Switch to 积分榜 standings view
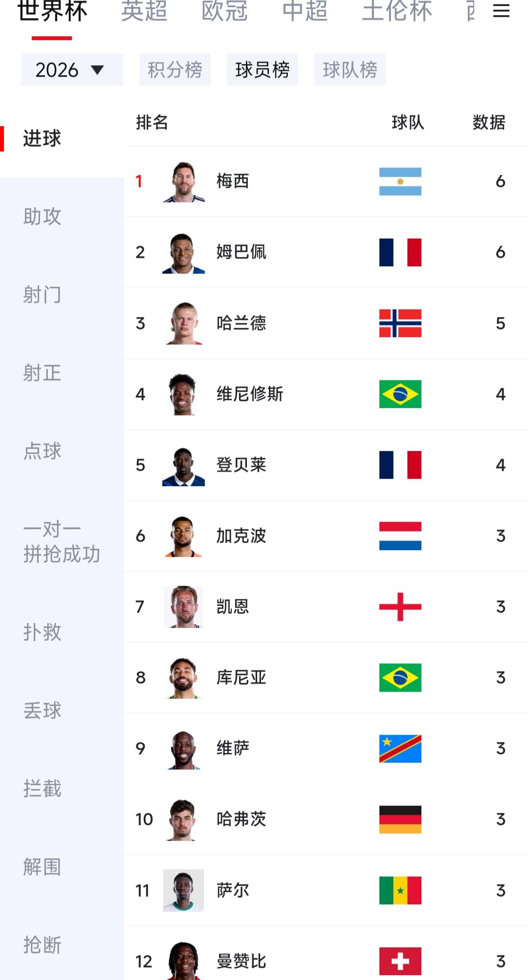 coord(175,69)
